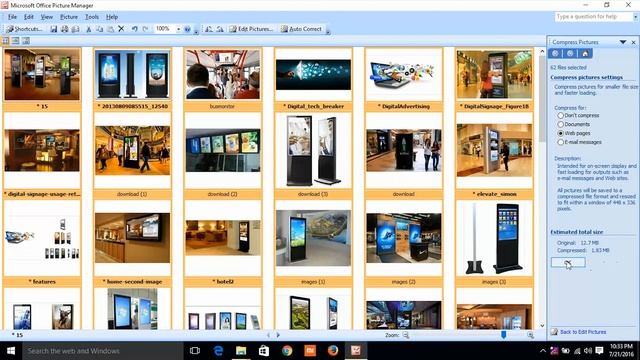Switch to Filmstrip view icon
This screenshot has width=640, height=360.
point(16,40)
